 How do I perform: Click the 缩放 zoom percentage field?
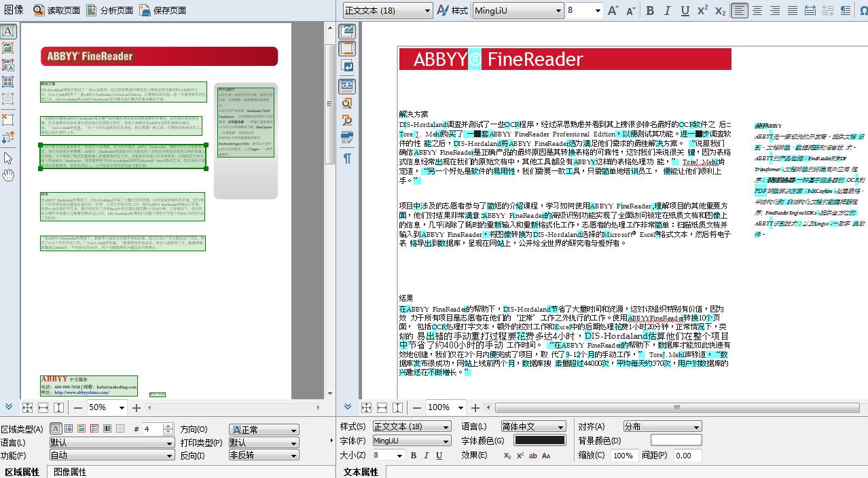(x=625, y=454)
